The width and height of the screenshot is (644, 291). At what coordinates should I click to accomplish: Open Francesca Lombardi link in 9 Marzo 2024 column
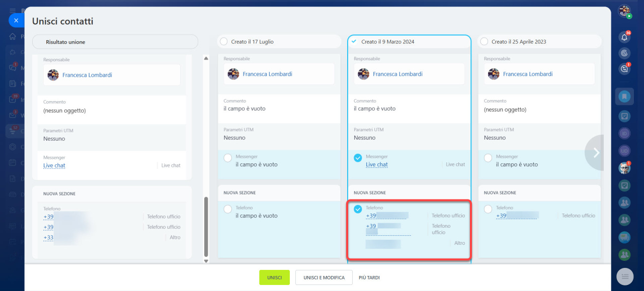pos(397,74)
